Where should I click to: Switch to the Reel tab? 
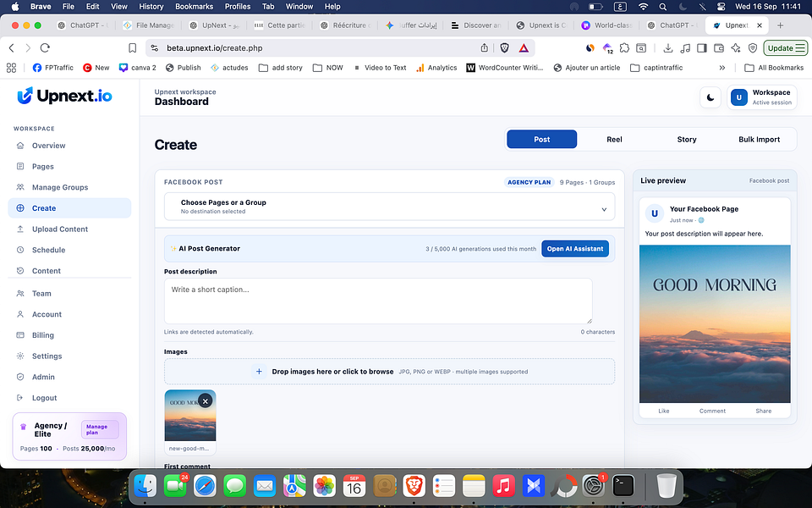[x=614, y=140]
